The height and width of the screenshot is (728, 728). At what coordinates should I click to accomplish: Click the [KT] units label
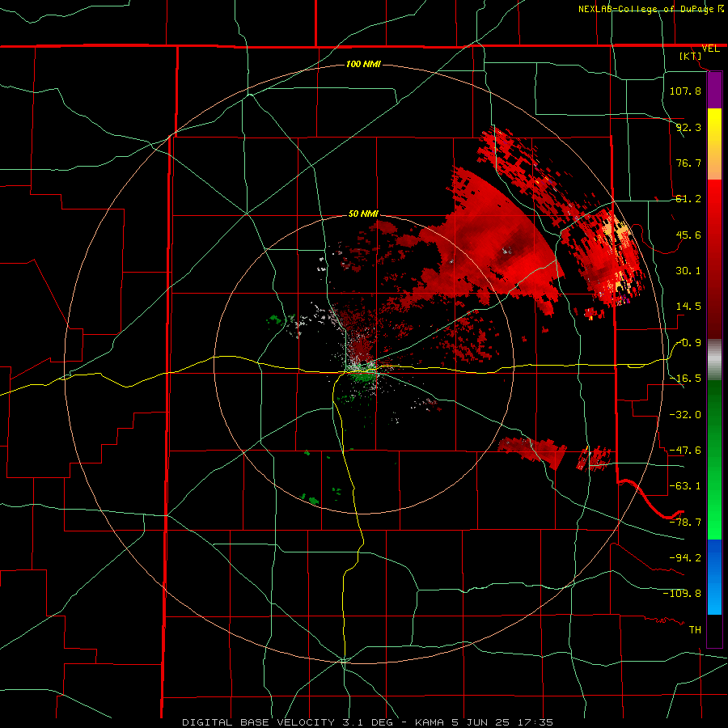coord(691,56)
